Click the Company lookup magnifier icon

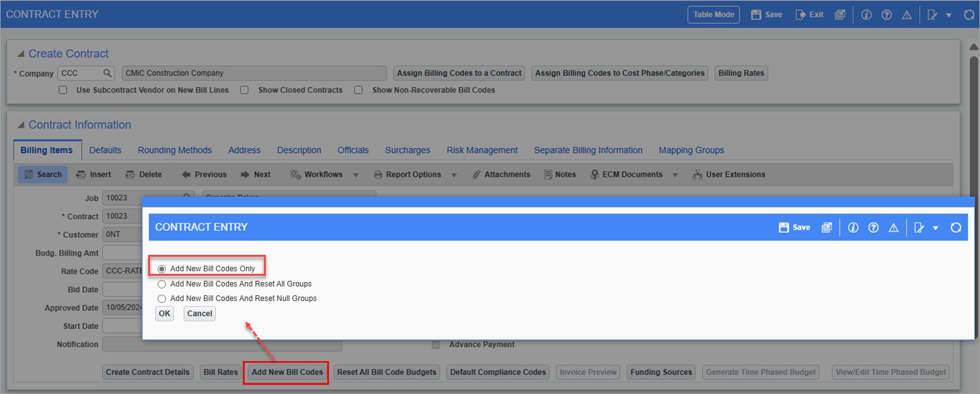[108, 73]
